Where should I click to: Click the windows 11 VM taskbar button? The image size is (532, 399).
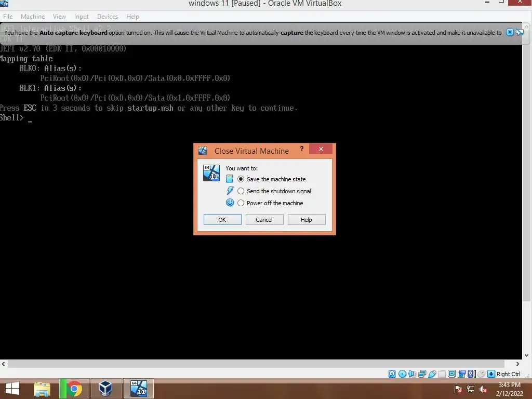(x=139, y=389)
